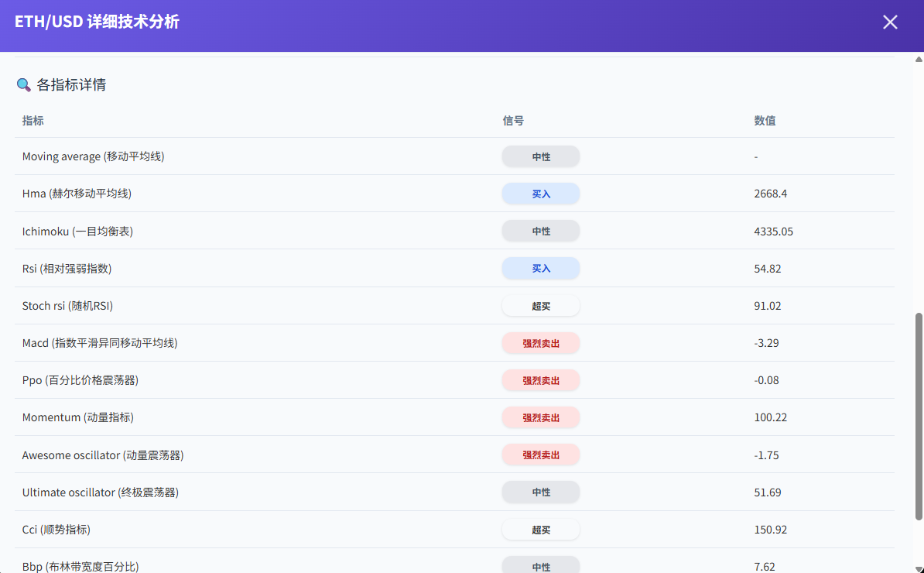
Task: Click the 强烈卖出 badge in Momentum row
Action: pos(541,417)
